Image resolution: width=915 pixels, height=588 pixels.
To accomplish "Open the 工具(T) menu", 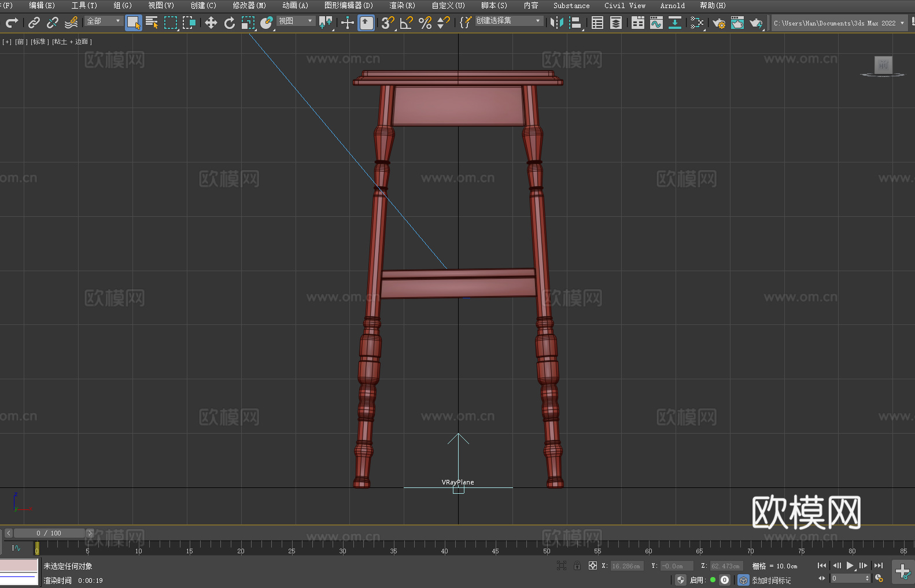I will click(x=84, y=5).
